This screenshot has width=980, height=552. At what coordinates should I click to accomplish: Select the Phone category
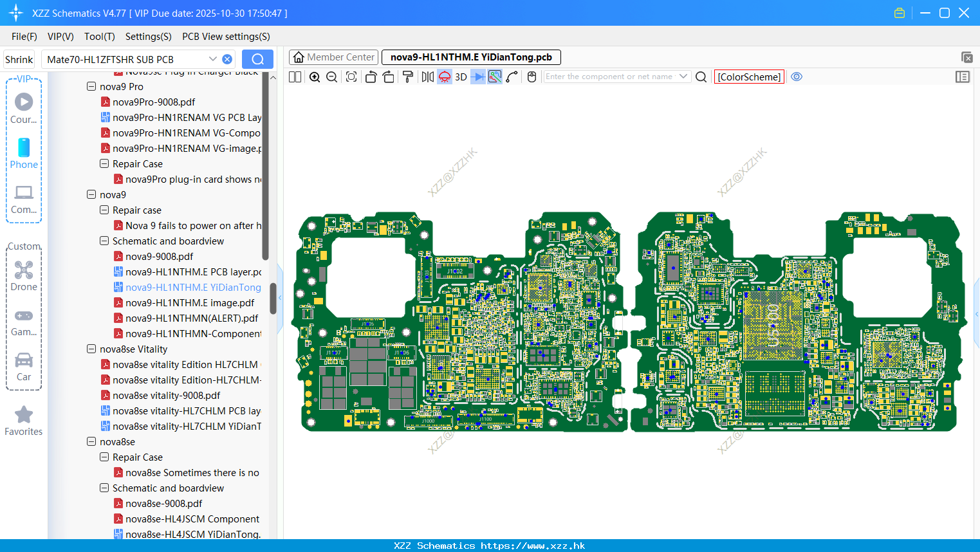(x=24, y=153)
